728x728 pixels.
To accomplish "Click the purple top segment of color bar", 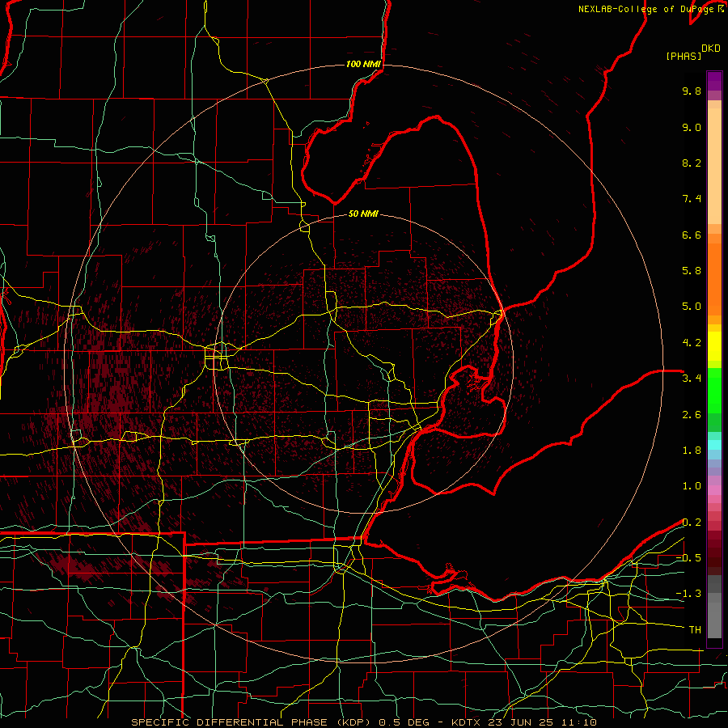I will (714, 82).
